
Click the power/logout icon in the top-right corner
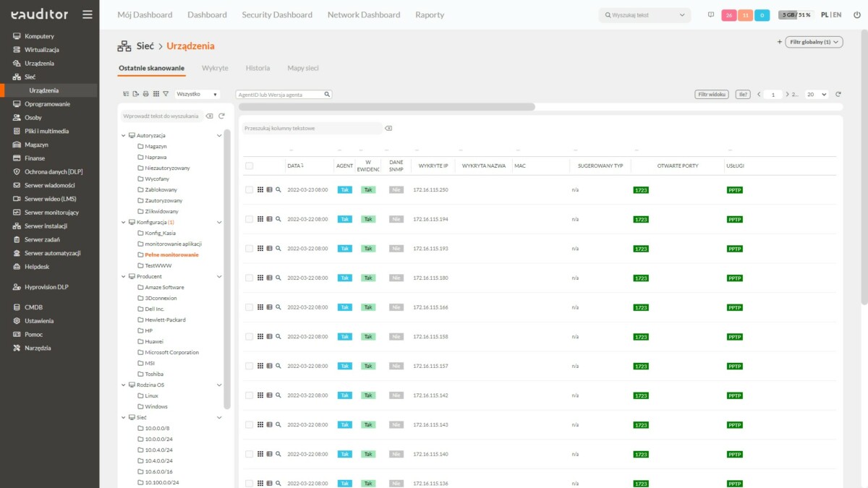pyautogui.click(x=856, y=14)
